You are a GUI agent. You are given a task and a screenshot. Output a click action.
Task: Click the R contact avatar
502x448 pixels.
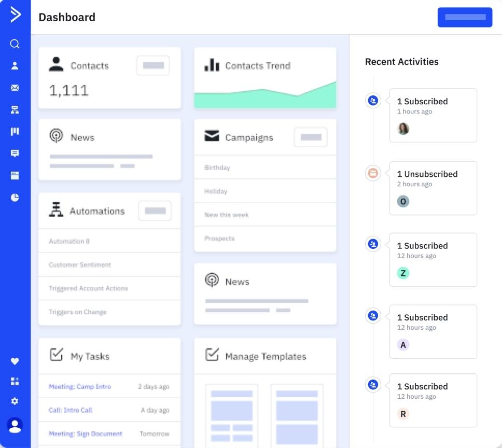point(403,414)
